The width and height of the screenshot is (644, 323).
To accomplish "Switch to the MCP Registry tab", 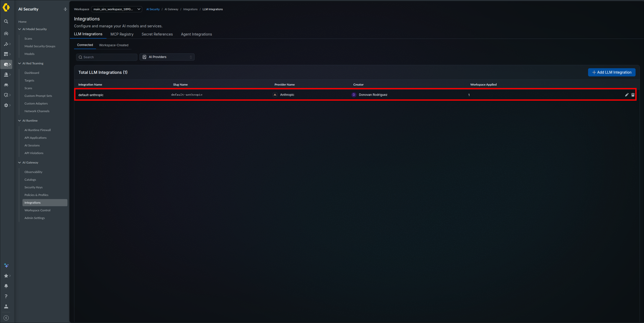I will pyautogui.click(x=122, y=34).
